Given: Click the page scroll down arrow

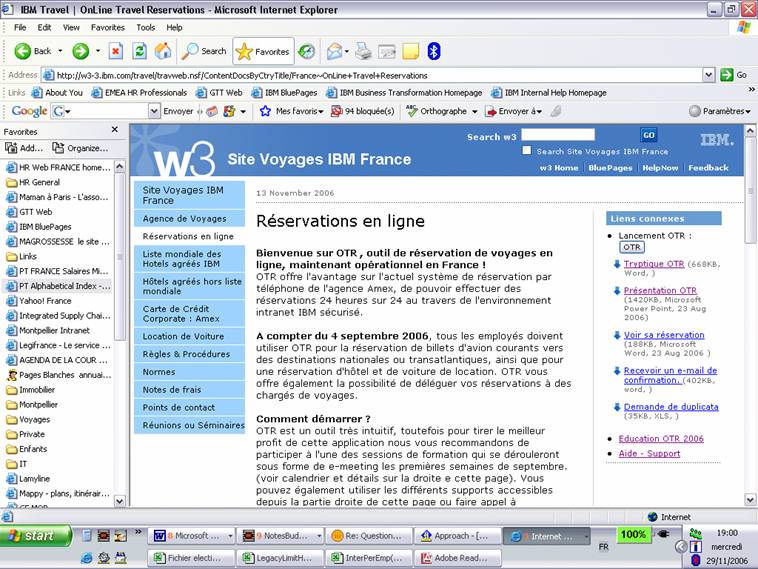Looking at the screenshot, I should point(750,499).
